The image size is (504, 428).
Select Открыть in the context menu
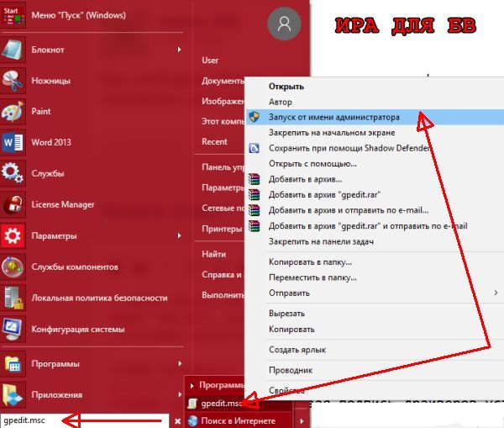coord(286,87)
